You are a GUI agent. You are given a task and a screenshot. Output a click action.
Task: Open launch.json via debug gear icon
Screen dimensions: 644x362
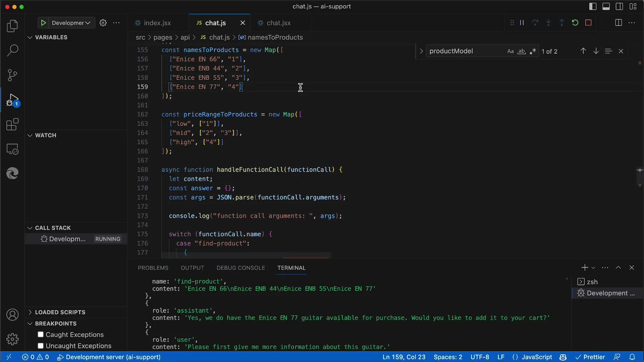(x=103, y=23)
